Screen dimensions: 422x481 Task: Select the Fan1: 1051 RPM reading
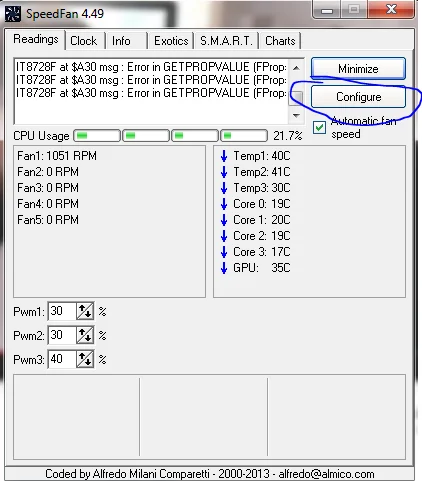click(x=57, y=156)
